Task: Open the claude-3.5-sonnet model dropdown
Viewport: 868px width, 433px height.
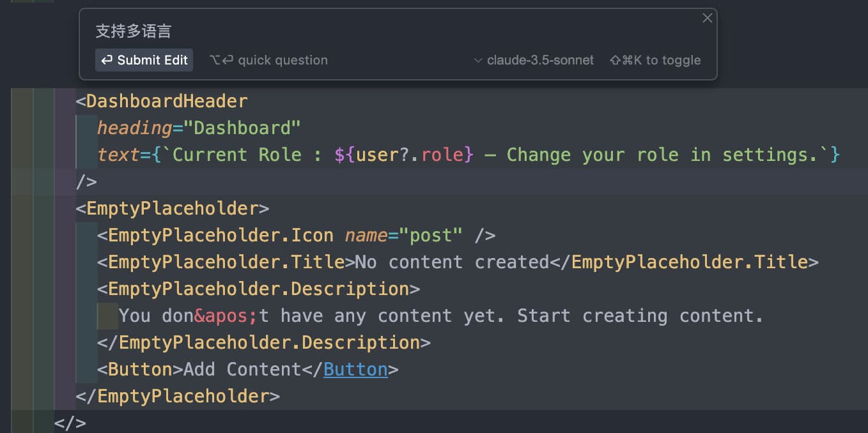Action: click(534, 60)
